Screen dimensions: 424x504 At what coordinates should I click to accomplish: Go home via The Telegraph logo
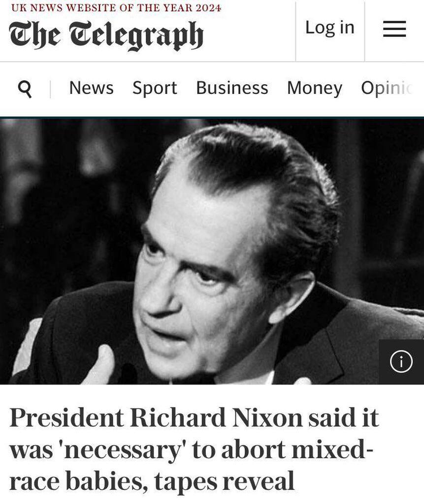point(106,36)
